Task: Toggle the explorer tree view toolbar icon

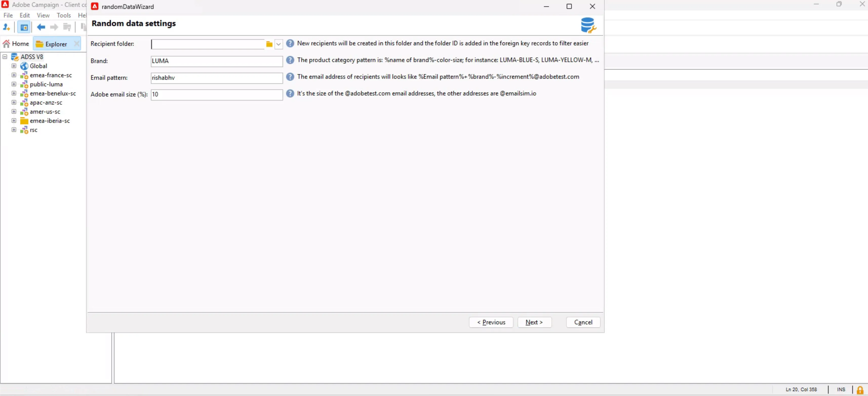Action: click(x=24, y=27)
